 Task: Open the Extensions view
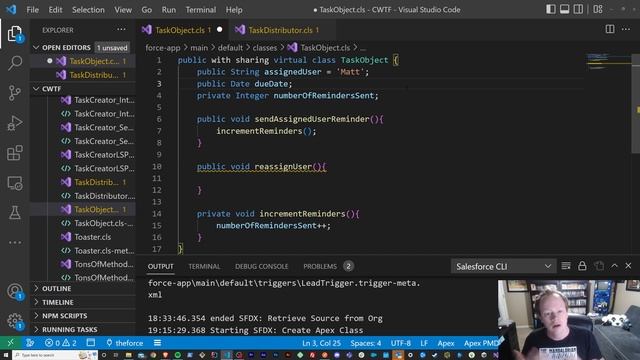[x=15, y=153]
